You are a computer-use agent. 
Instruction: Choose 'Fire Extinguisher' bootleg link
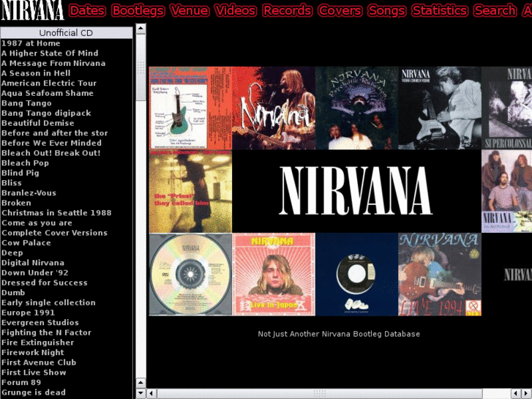click(x=37, y=342)
